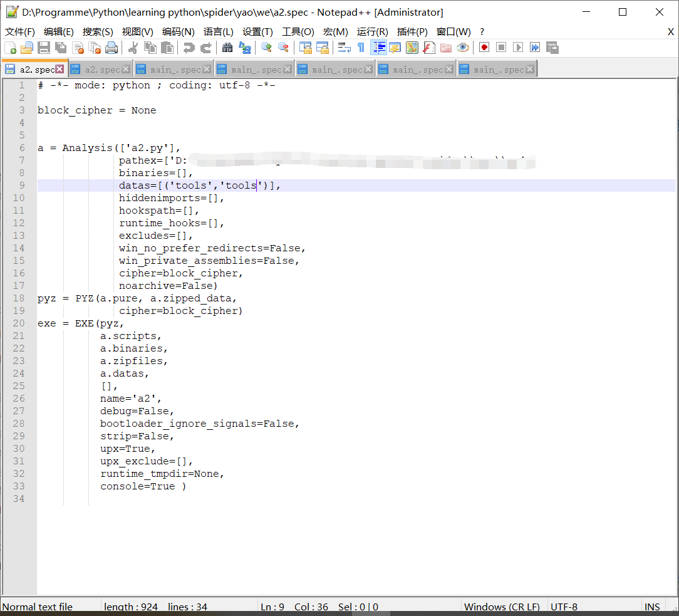Click the line 'block_cipher = None'
The height and width of the screenshot is (616, 679).
click(x=96, y=110)
